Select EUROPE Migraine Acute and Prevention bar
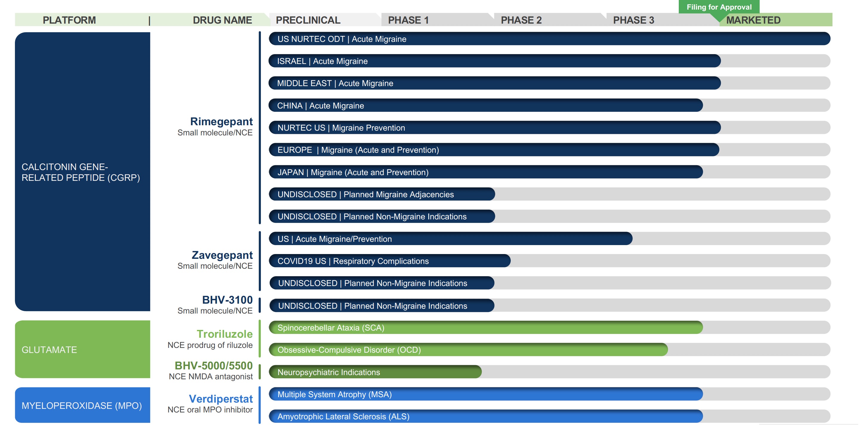868x425 pixels. 494,150
